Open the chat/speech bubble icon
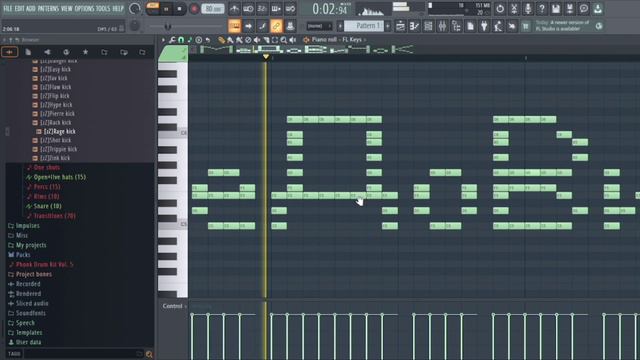The image size is (640, 360). pyautogui.click(x=584, y=9)
